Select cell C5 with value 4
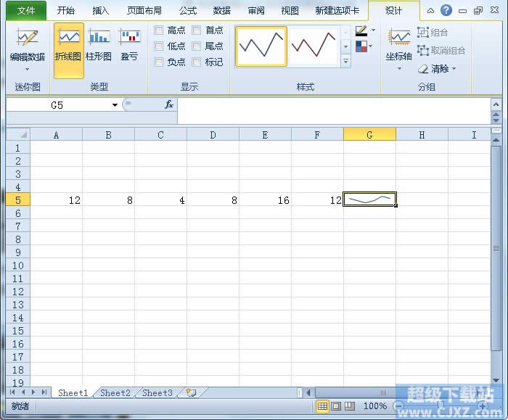The image size is (508, 420). click(160, 199)
